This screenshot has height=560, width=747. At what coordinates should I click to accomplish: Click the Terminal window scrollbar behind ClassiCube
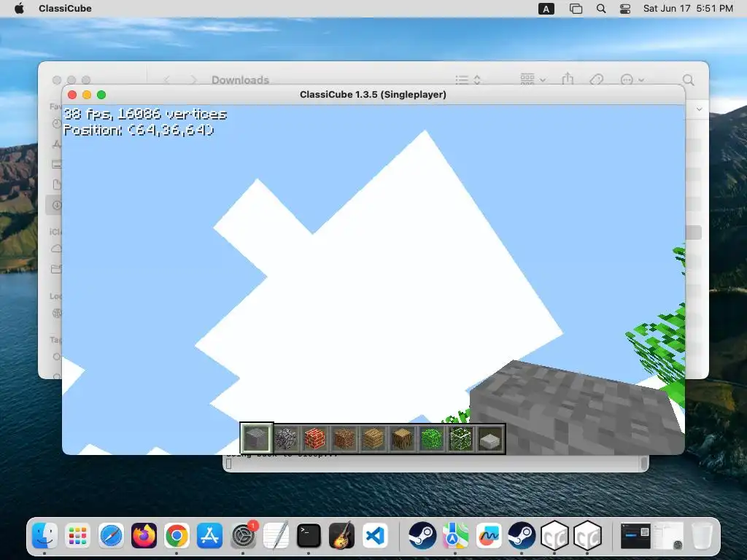(x=644, y=462)
